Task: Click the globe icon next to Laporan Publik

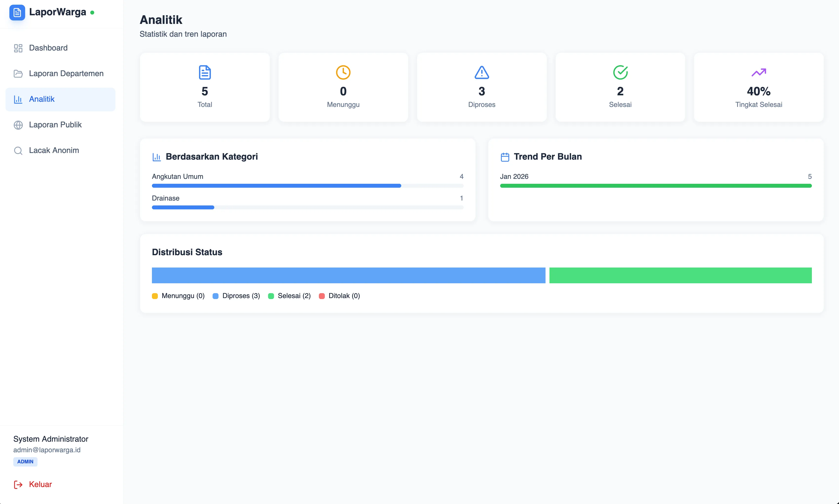Action: pos(18,125)
